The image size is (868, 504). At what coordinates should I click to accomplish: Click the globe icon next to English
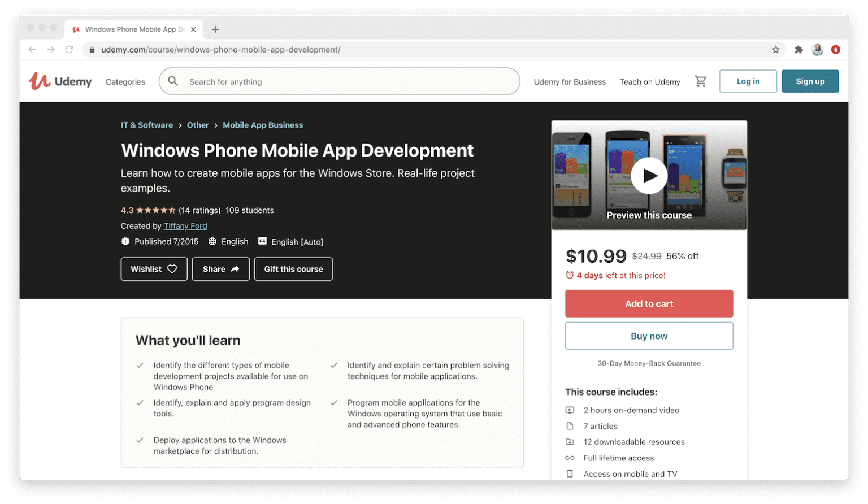pyautogui.click(x=212, y=241)
